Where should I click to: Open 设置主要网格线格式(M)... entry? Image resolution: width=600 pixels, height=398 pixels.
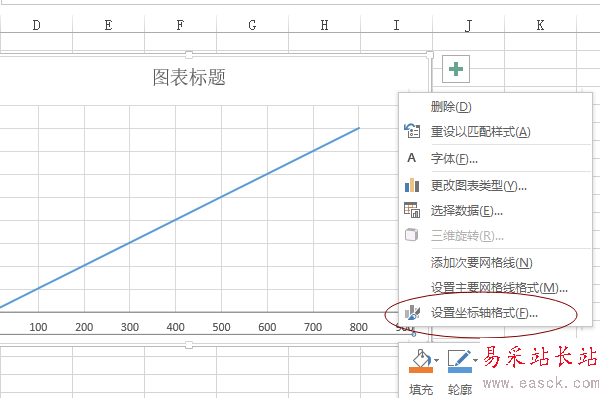tap(499, 288)
